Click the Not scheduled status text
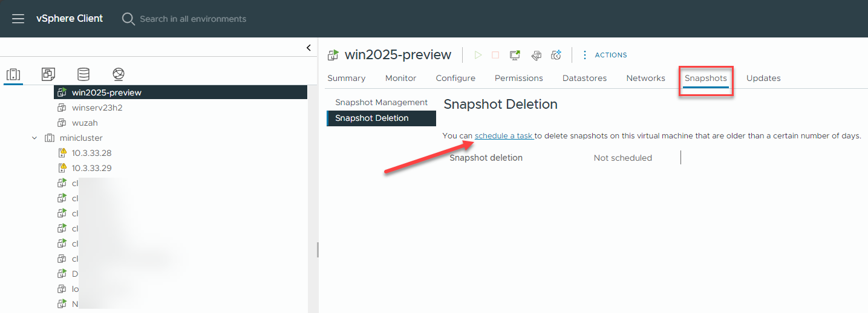 click(623, 158)
